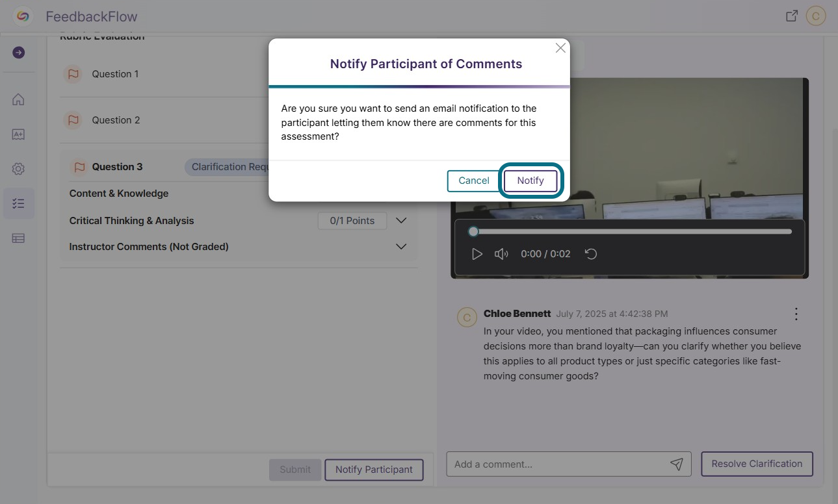Open the table view sidebar icon
The height and width of the screenshot is (504, 838).
coord(18,238)
